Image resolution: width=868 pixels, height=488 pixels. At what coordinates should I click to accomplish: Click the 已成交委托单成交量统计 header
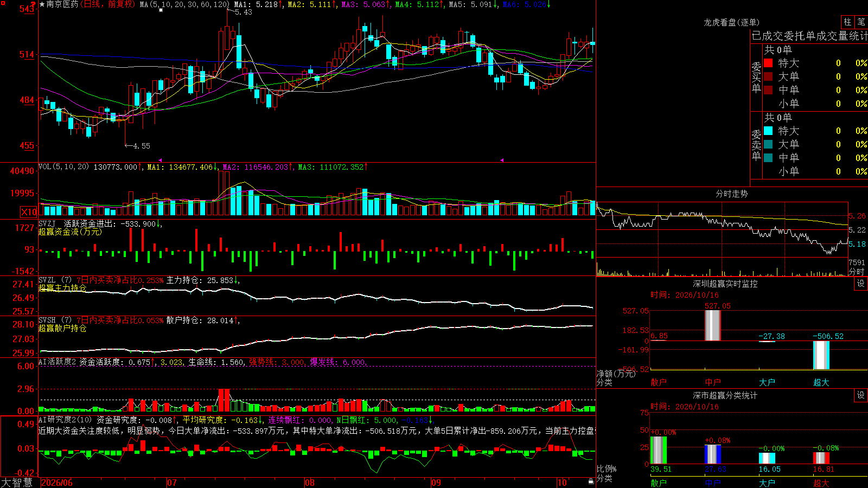[809, 36]
